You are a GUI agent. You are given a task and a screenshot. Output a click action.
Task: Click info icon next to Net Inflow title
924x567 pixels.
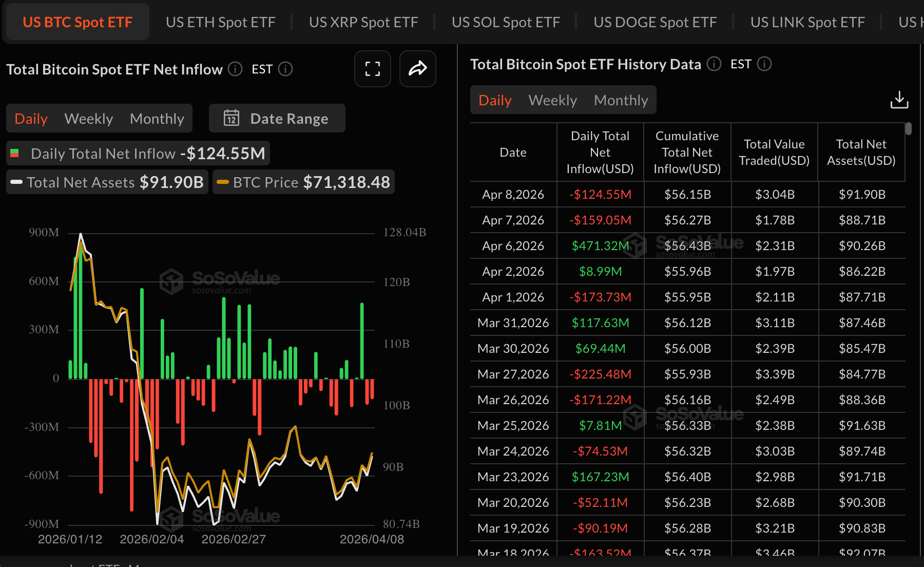coord(235,69)
